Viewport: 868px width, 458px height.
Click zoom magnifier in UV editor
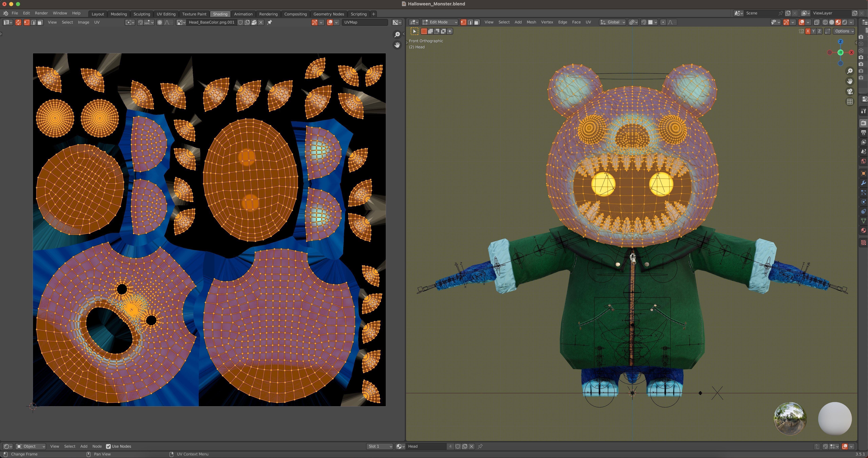[397, 35]
